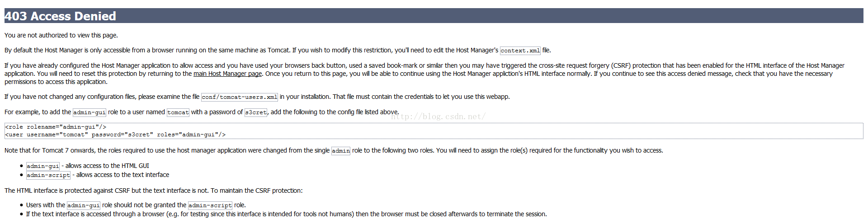Click the context.xml code label
The height and width of the screenshot is (223, 868).
[x=520, y=51]
